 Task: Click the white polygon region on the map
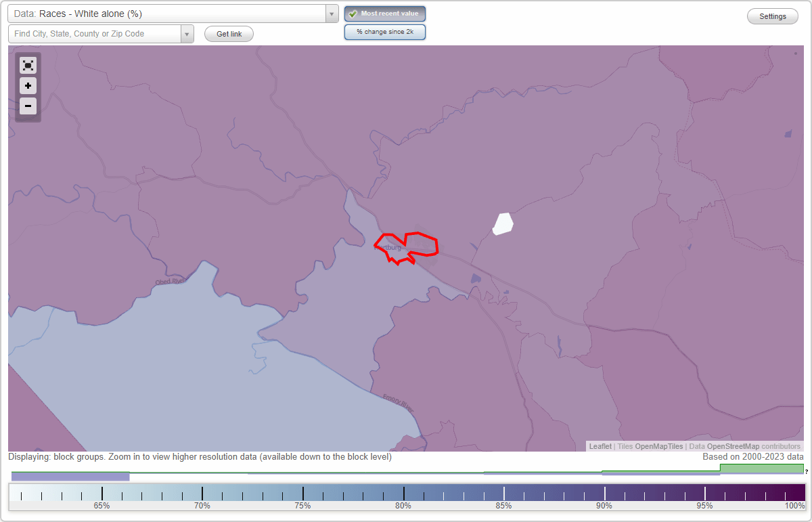(x=502, y=224)
